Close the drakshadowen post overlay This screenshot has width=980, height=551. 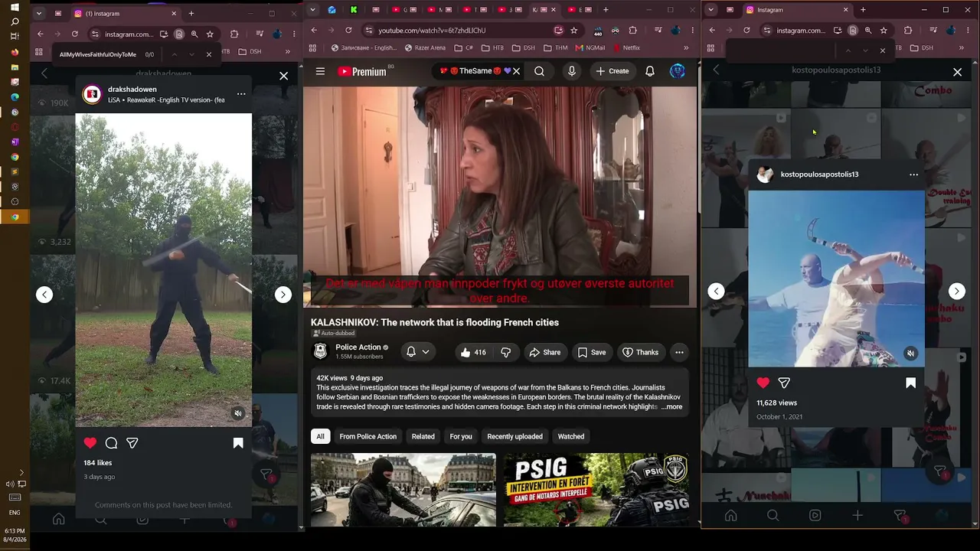point(284,76)
